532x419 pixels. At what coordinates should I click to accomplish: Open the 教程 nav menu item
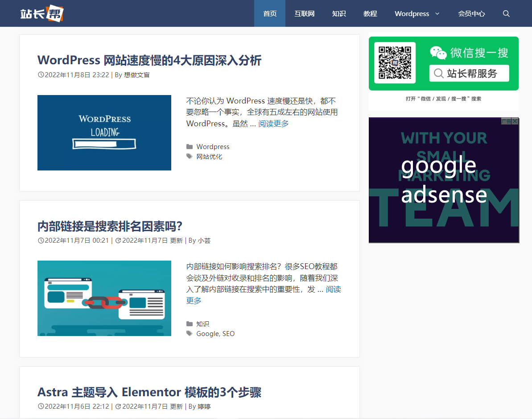(x=370, y=13)
